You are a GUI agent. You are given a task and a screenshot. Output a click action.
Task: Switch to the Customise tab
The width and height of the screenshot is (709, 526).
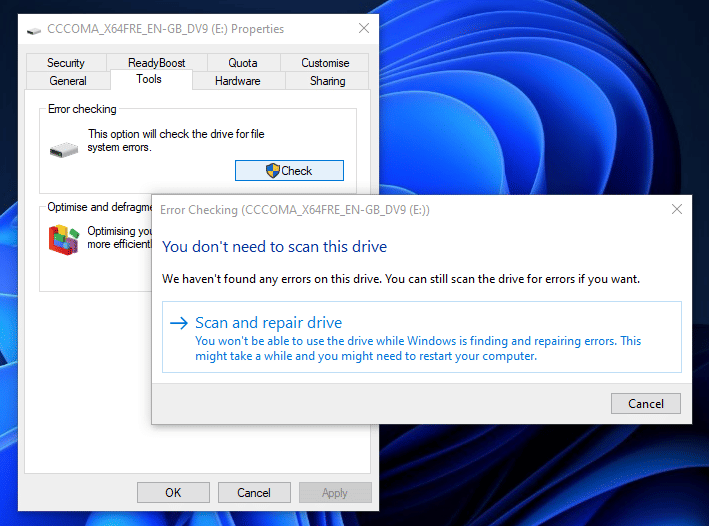(x=325, y=62)
